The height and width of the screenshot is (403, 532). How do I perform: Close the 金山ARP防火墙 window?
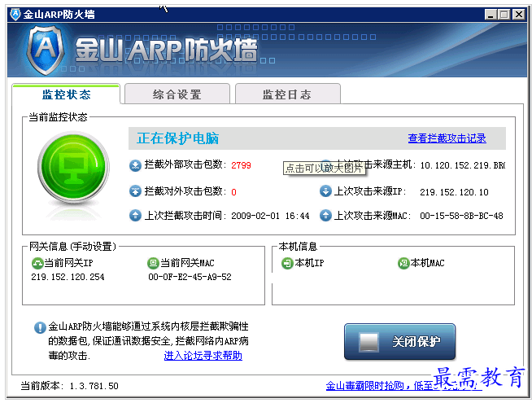(x=519, y=15)
